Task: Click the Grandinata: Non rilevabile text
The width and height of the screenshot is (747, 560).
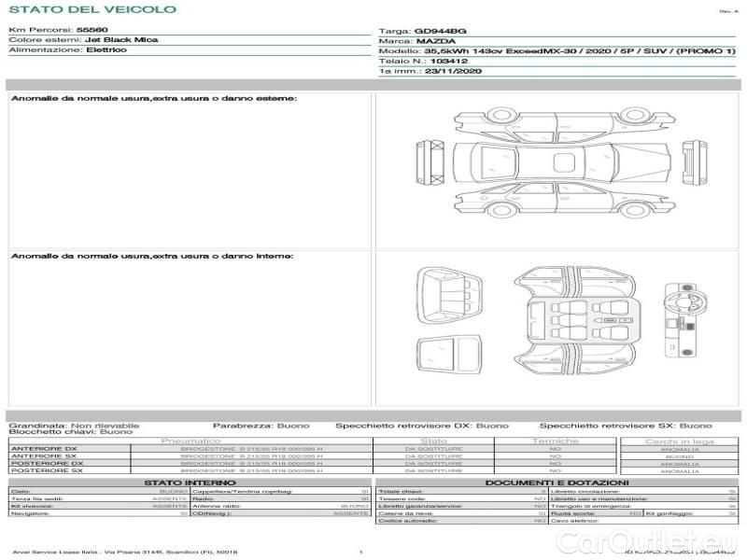Action: click(x=75, y=425)
